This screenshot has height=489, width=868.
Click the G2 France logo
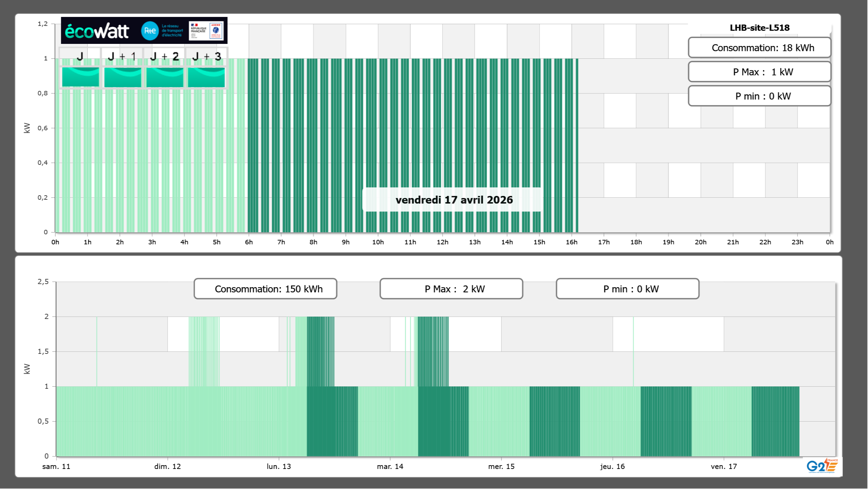pyautogui.click(x=822, y=466)
